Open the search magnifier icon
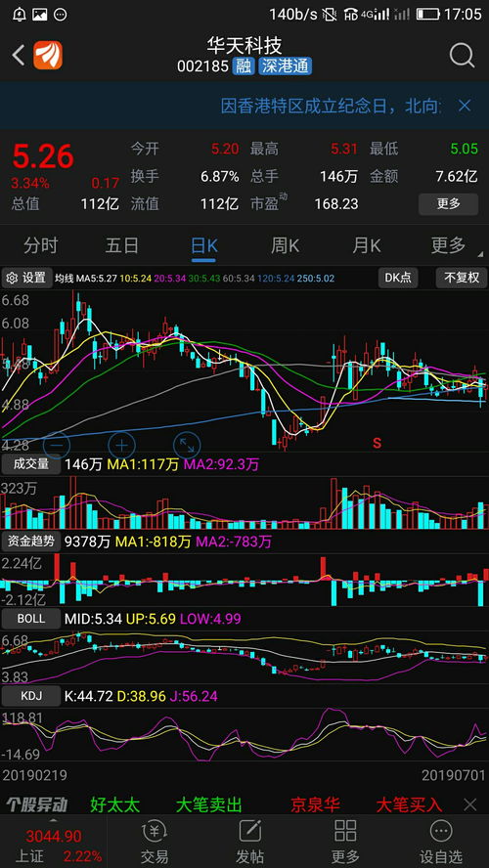 462,56
